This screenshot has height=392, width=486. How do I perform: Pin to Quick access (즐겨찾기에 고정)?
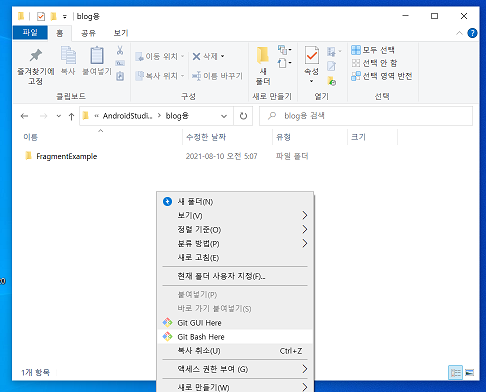(x=36, y=66)
